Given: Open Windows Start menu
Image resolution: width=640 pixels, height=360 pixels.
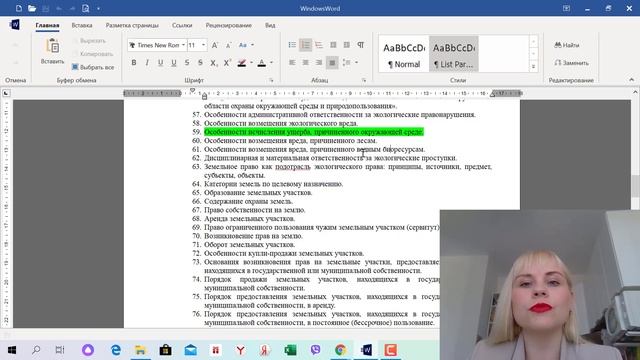Looking at the screenshot, I should (11, 350).
